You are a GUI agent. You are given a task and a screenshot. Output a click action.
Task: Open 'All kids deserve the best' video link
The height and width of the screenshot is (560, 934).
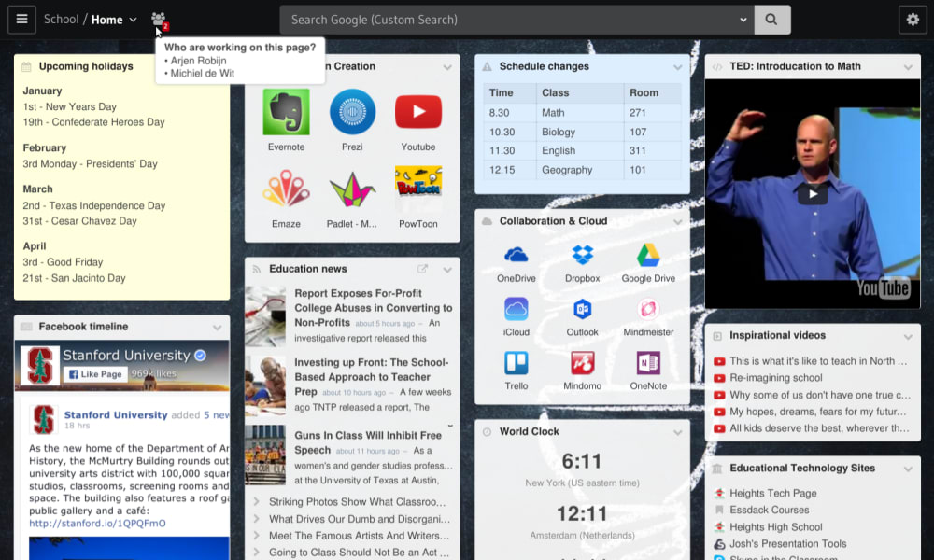(819, 427)
